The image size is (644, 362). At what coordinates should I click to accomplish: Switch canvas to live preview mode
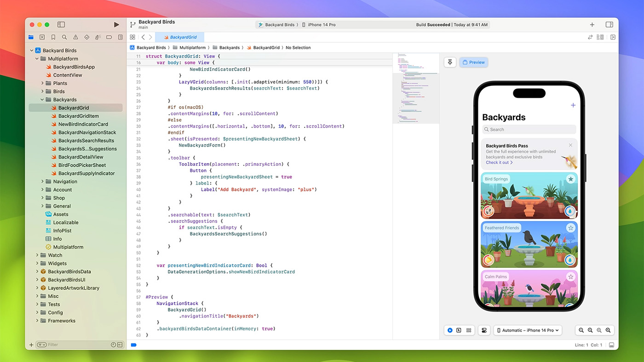450,330
